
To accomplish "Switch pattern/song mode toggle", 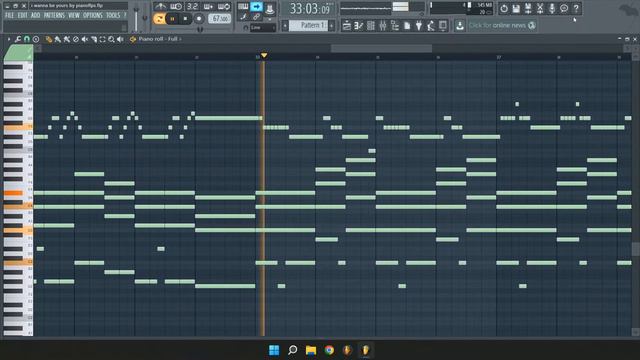I will click(159, 19).
